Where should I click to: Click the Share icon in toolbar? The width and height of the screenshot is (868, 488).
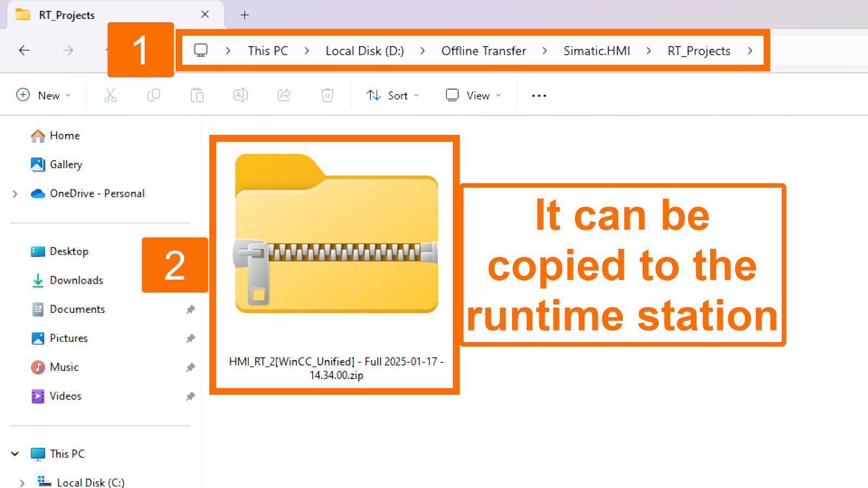pos(284,95)
